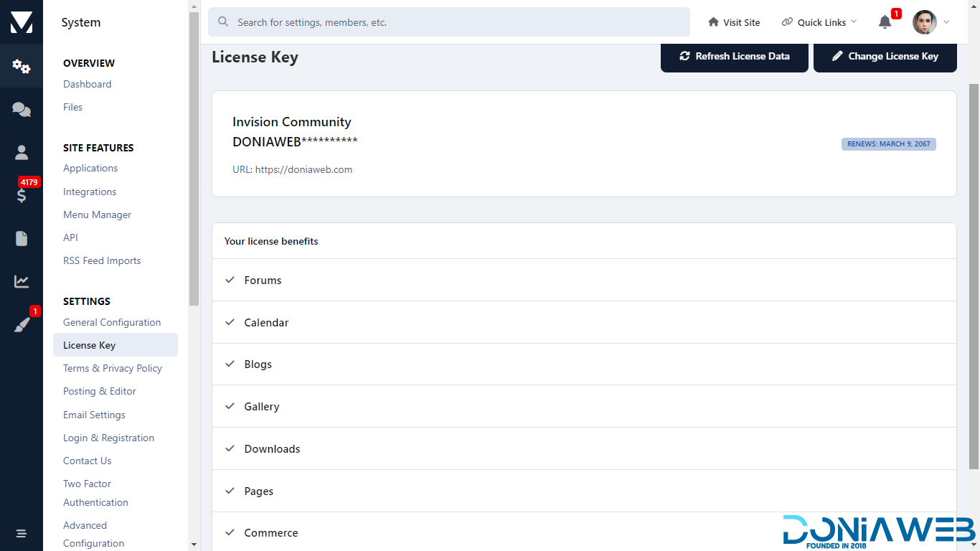Viewport: 980px width, 551px height.
Task: Open the Commerce dollar sign section
Action: coord(22,195)
